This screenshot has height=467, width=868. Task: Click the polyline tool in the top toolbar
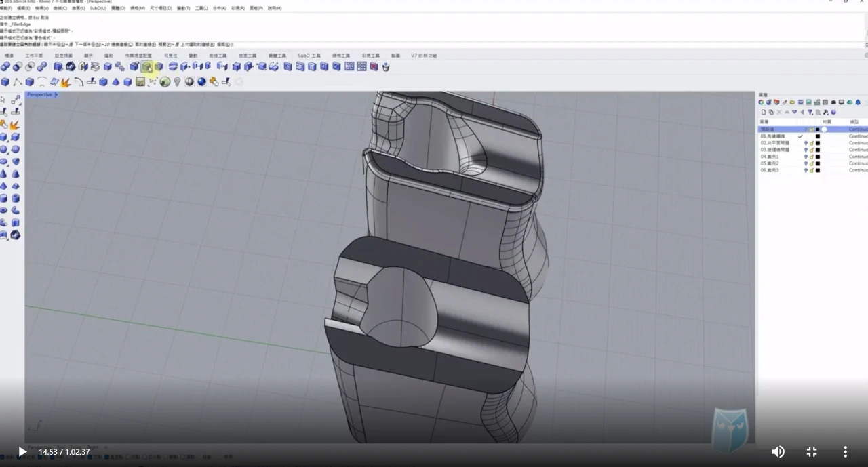(x=18, y=82)
